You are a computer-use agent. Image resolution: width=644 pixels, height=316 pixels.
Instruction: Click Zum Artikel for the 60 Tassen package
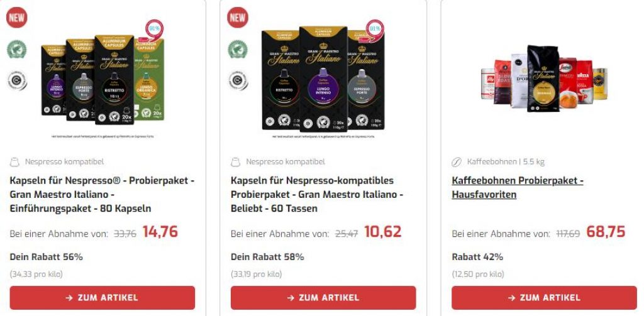(x=323, y=298)
